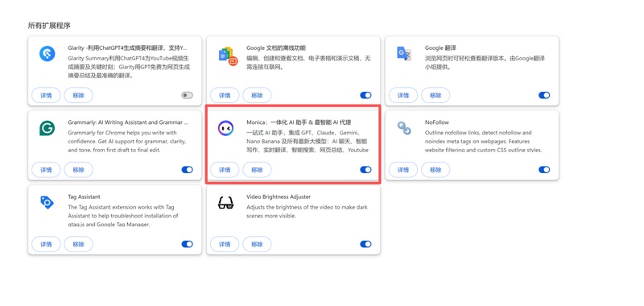Click the Tag Assistant description paragraph
The height and width of the screenshot is (306, 644).
point(123,216)
